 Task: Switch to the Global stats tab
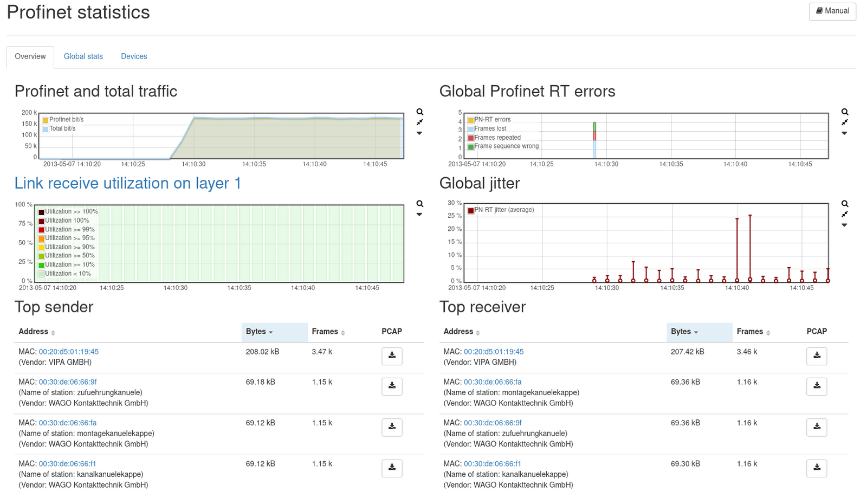(83, 56)
